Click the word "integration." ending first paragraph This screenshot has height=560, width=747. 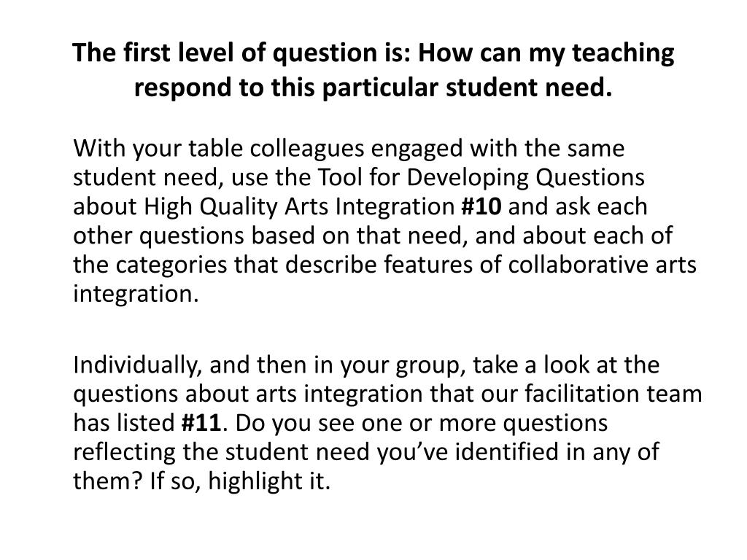click(136, 294)
